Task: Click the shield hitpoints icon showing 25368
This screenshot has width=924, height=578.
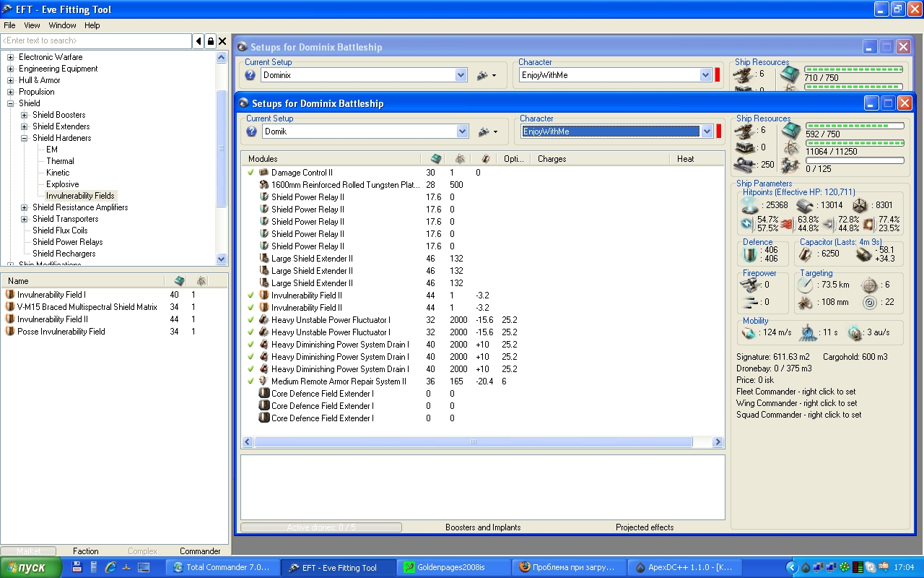Action: click(x=749, y=205)
